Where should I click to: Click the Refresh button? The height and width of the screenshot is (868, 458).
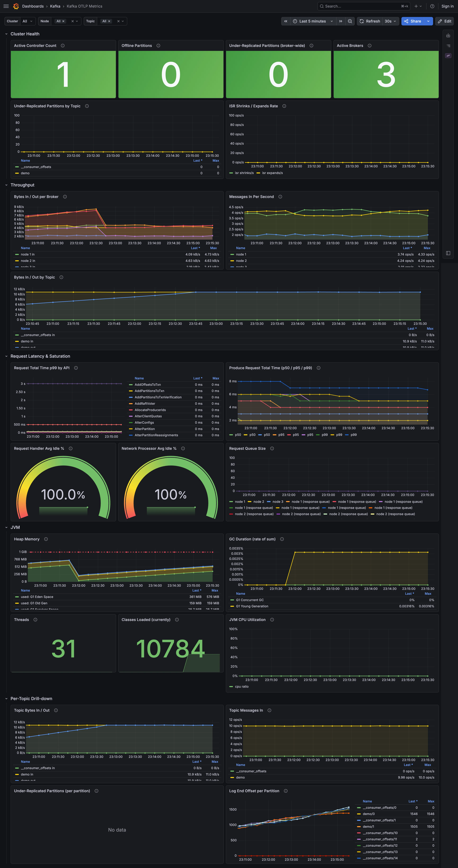point(370,21)
